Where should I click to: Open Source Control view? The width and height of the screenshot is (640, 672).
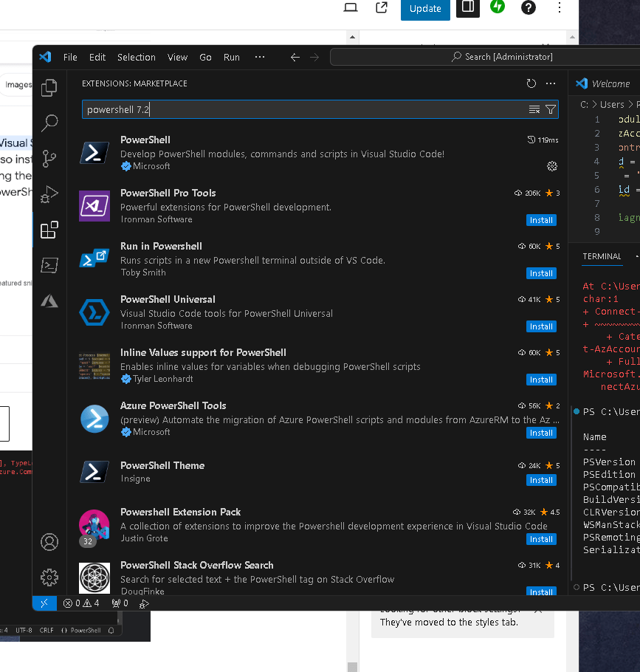pyautogui.click(x=49, y=159)
